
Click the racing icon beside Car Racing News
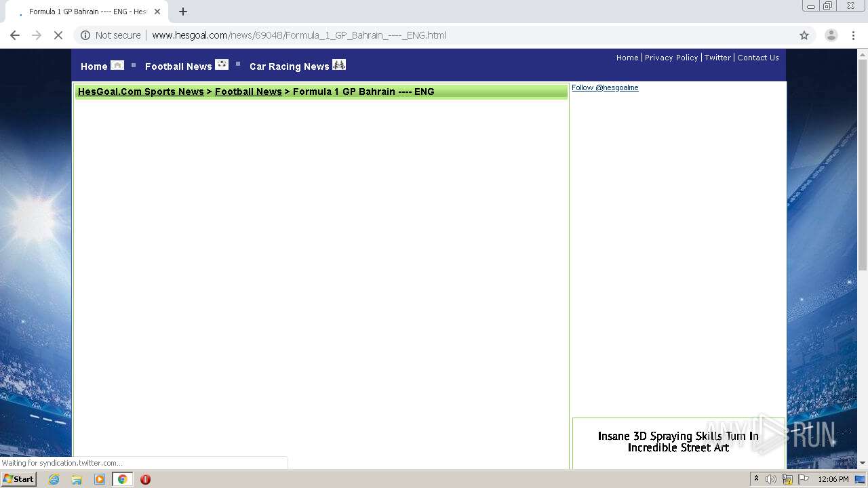(339, 64)
